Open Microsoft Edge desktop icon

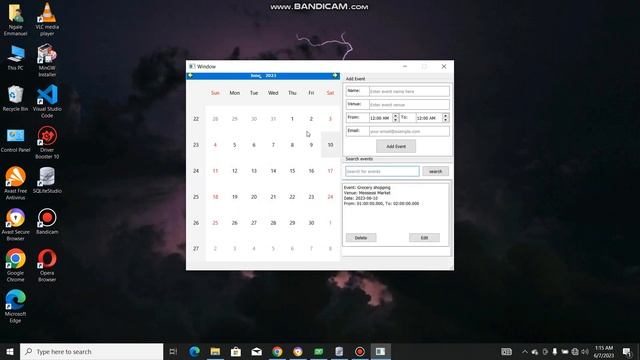pyautogui.click(x=16, y=306)
